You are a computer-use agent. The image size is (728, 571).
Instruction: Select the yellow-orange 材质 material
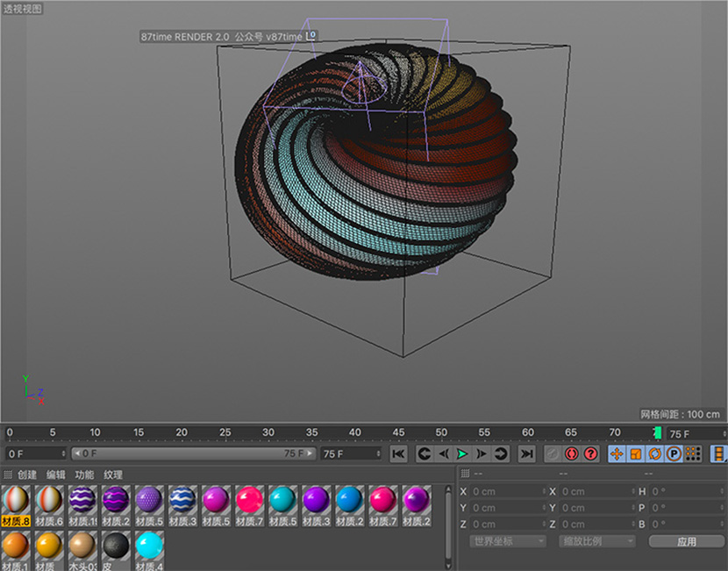click(x=49, y=551)
